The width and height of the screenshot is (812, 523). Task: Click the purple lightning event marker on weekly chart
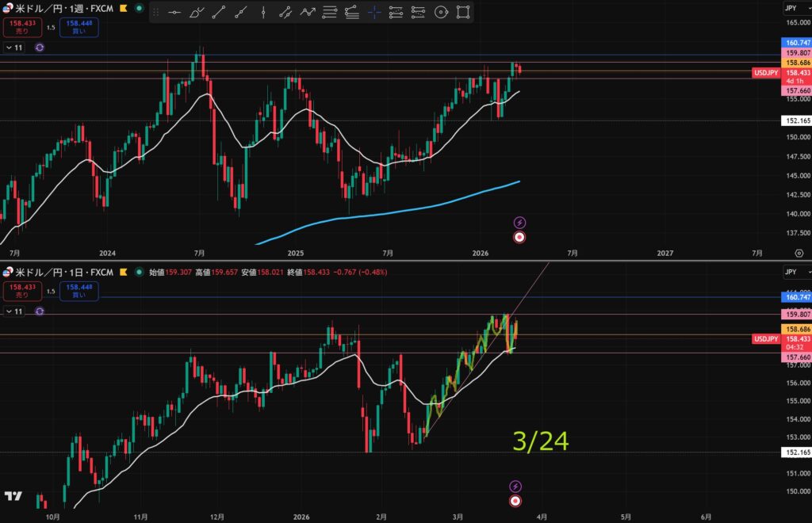[x=519, y=223]
